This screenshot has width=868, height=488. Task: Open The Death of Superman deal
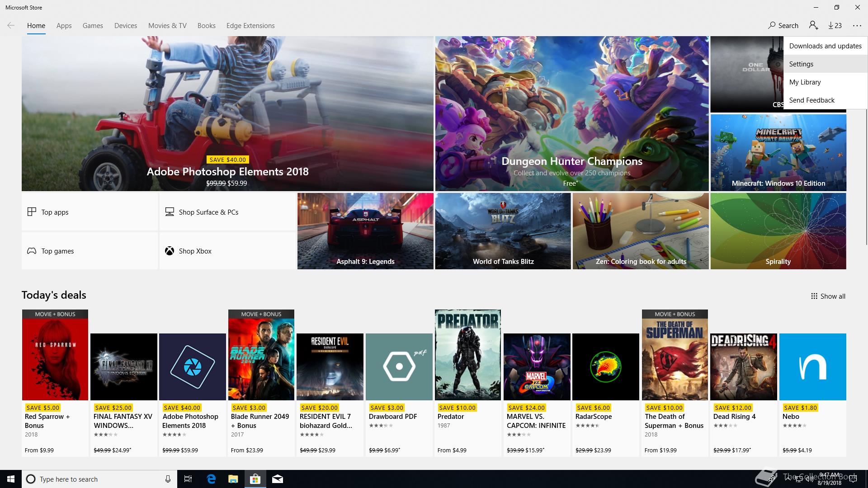click(675, 383)
